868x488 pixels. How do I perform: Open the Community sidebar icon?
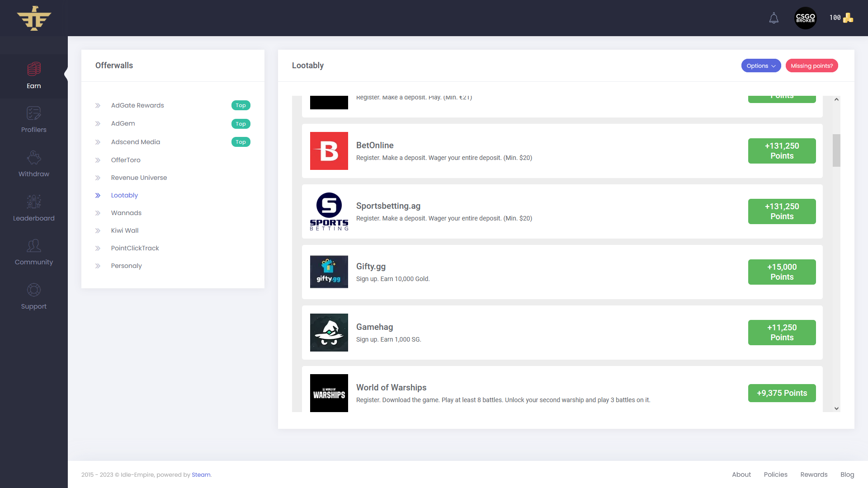tap(34, 246)
